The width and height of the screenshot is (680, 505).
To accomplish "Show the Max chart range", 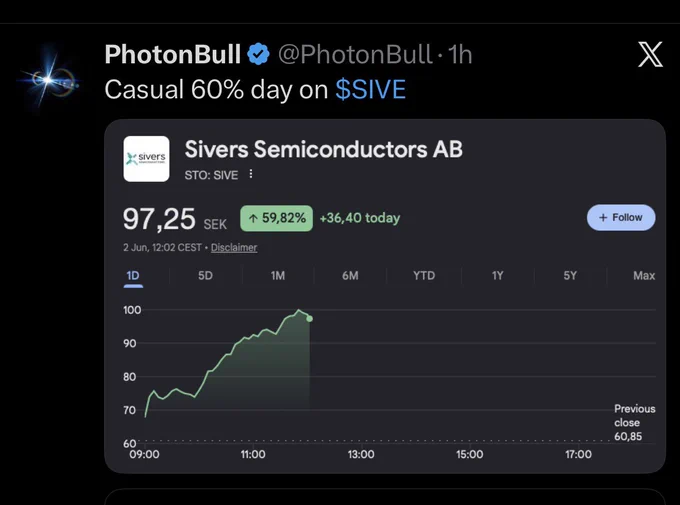I will coord(644,275).
